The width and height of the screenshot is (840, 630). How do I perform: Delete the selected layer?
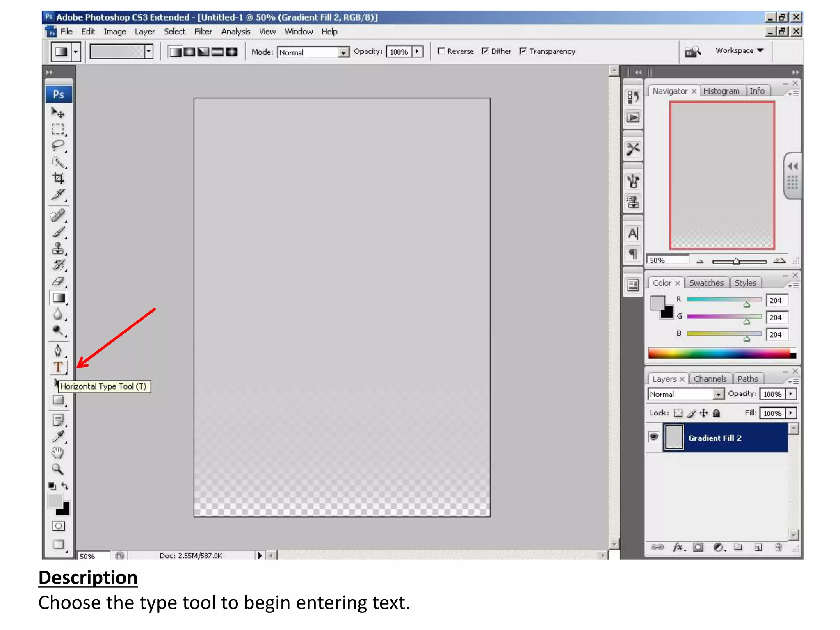[778, 547]
